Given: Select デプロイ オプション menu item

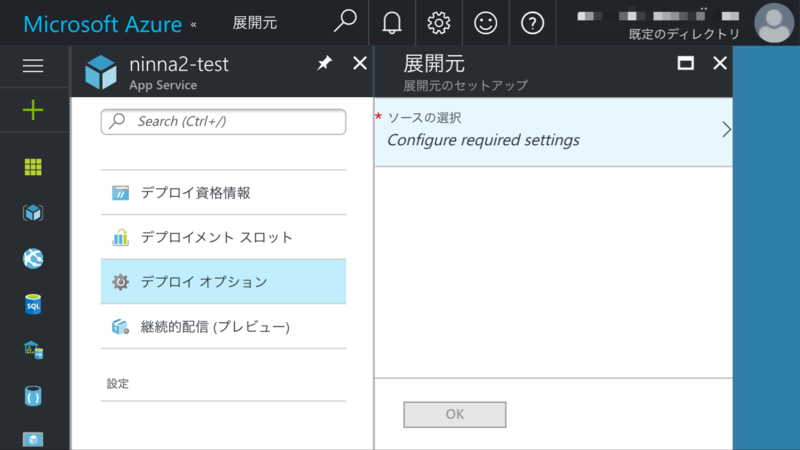Looking at the screenshot, I should pos(223,282).
